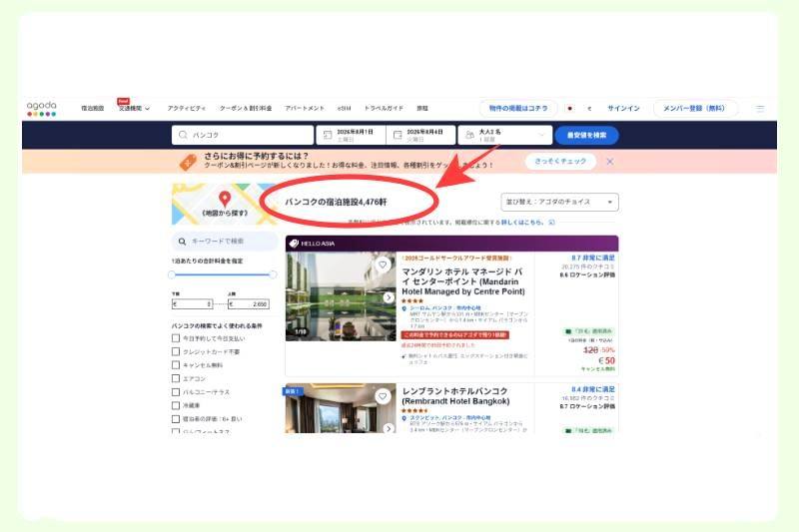Click the メンバー登録 (無料) button
Image resolution: width=799 pixels, height=532 pixels.
pyautogui.click(x=694, y=109)
